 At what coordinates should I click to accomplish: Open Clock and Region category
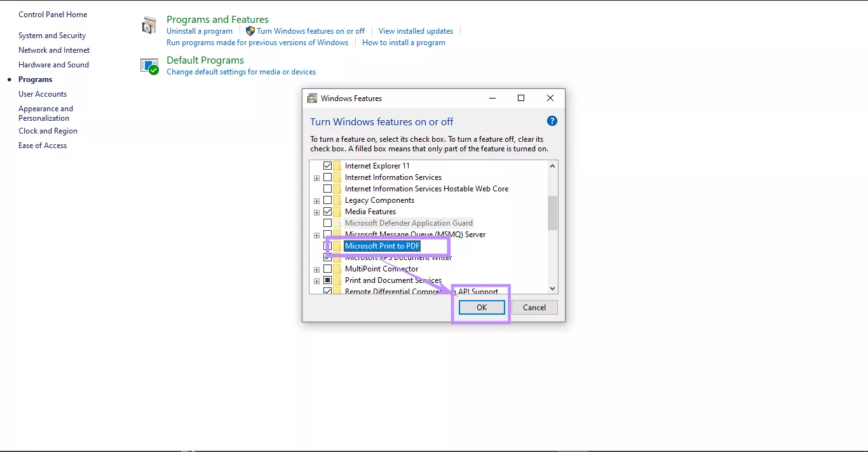coord(48,131)
